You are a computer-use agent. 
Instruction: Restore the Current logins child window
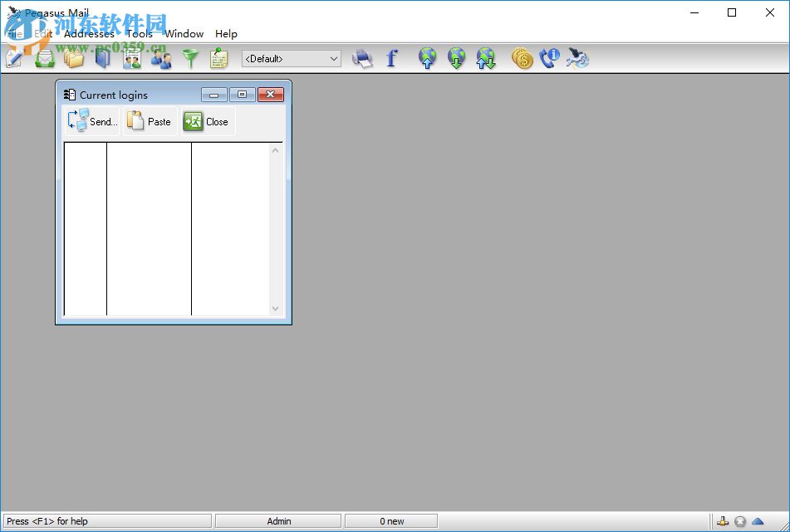[243, 95]
